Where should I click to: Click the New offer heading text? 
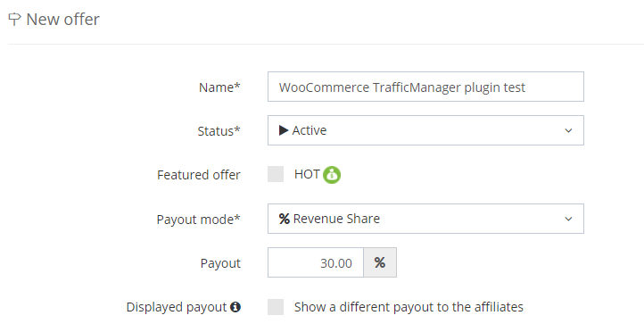click(62, 20)
